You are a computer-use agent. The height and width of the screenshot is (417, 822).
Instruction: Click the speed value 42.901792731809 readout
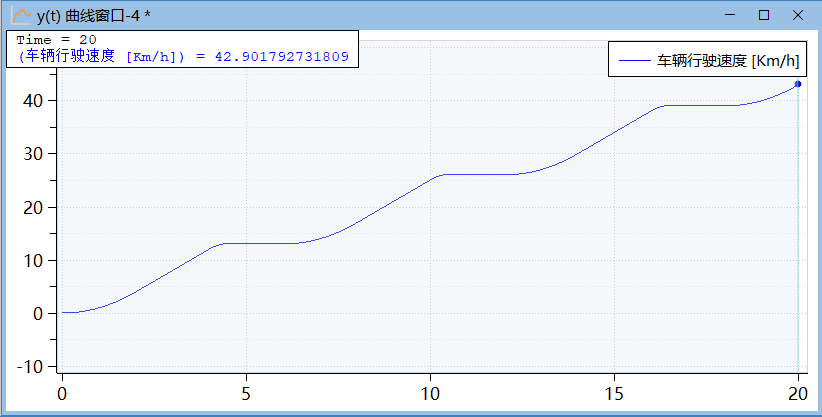(282, 57)
